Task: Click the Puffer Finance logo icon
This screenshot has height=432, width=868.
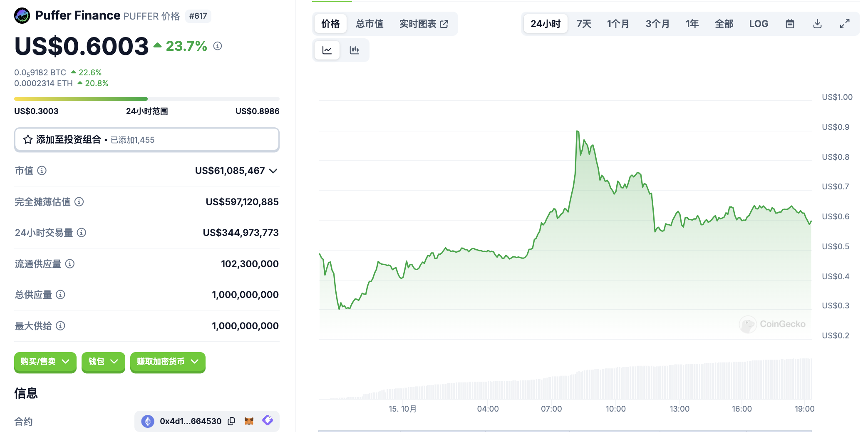Action: click(22, 16)
